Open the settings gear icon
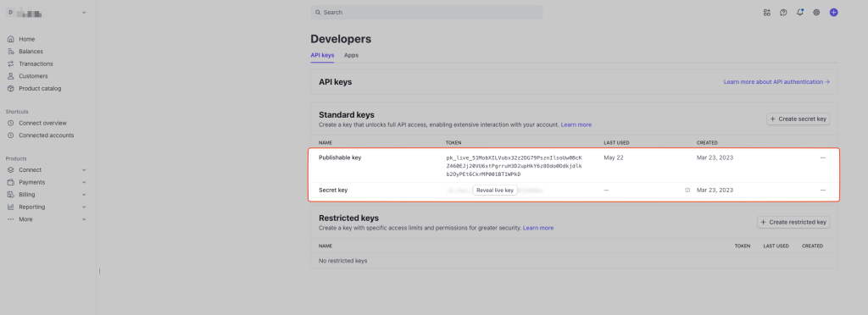 click(816, 12)
